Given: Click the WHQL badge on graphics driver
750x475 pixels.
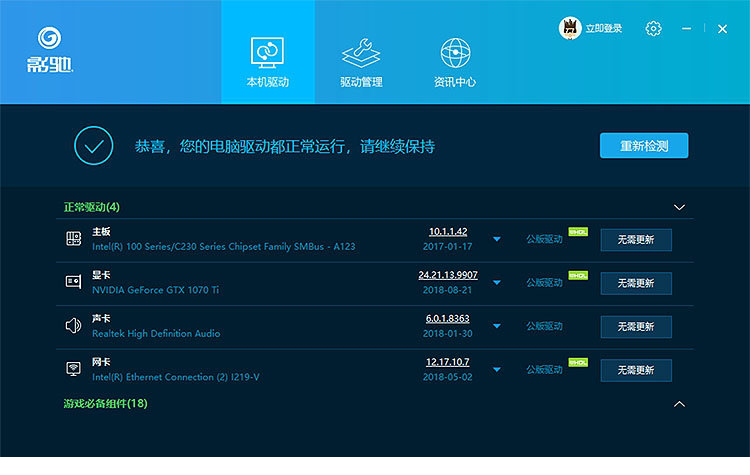Looking at the screenshot, I should (578, 275).
